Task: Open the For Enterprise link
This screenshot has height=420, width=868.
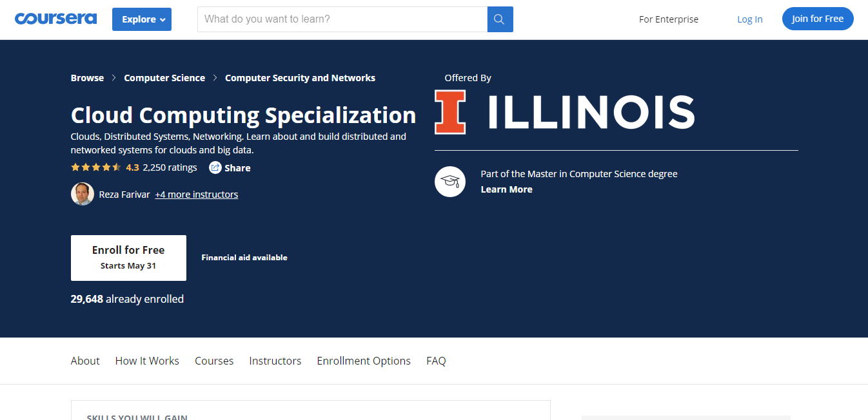Action: 668,19
